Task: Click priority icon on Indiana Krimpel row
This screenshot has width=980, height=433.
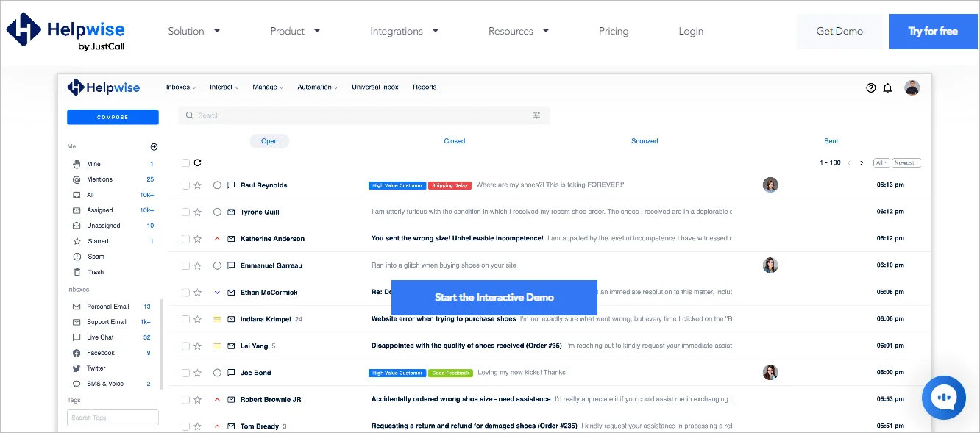Action: pos(217,319)
